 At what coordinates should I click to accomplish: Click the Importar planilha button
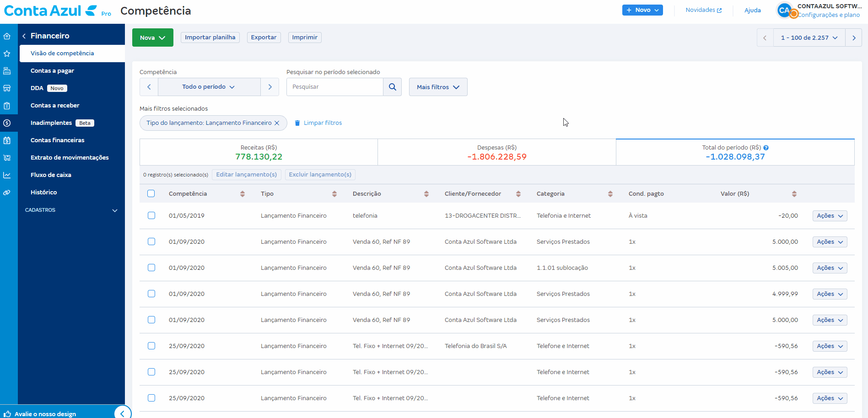210,38
